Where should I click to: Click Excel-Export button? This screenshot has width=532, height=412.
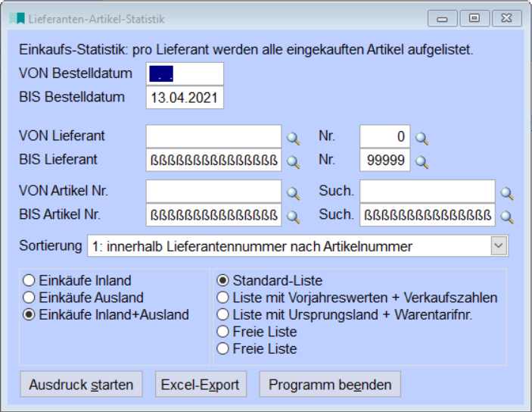pos(200,385)
